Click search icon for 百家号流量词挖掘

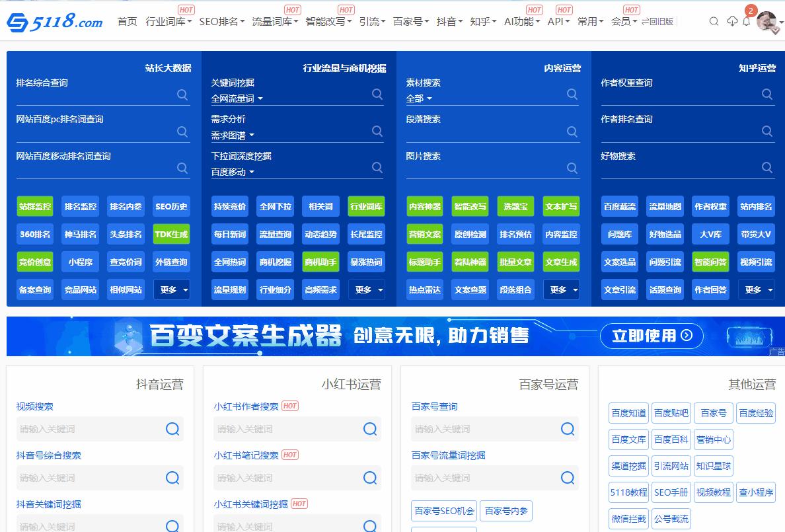pyautogui.click(x=567, y=478)
